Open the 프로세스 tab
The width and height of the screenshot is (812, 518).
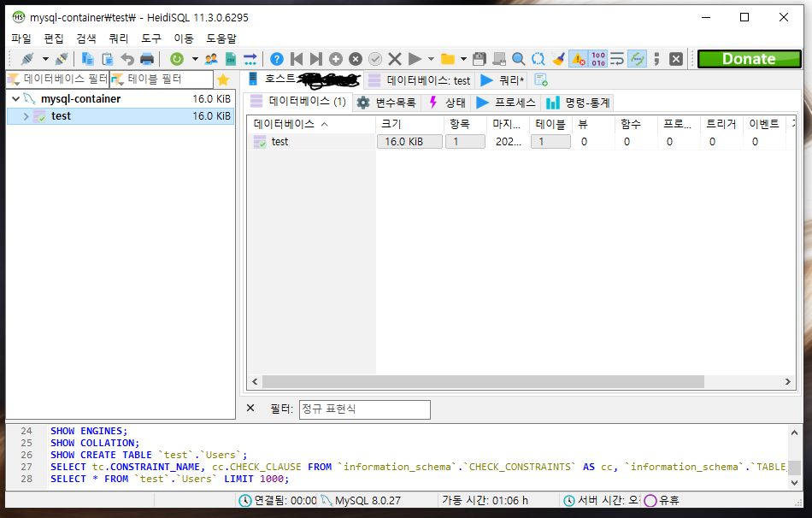[505, 103]
